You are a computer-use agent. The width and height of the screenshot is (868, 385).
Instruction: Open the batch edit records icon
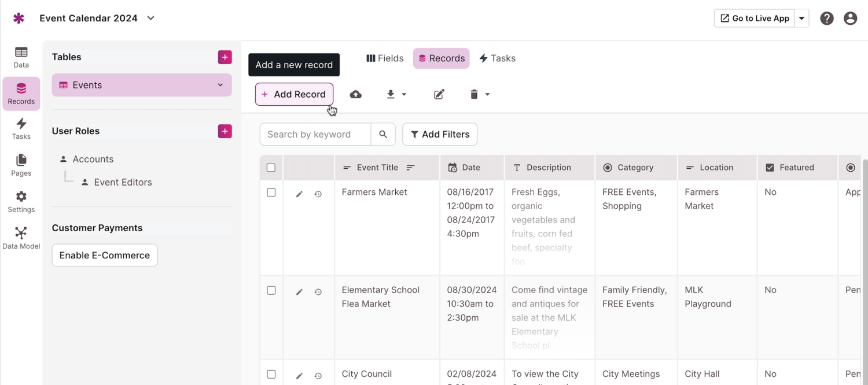(439, 94)
